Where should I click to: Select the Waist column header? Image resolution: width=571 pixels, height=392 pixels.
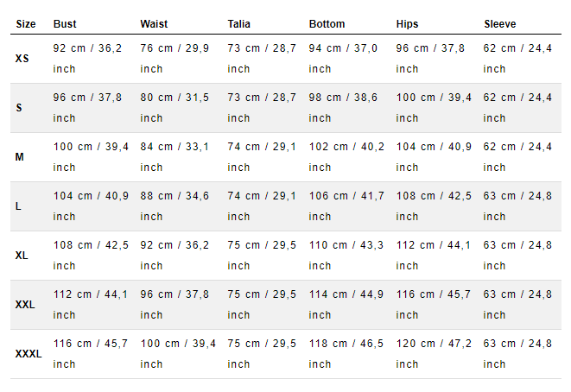pos(154,24)
